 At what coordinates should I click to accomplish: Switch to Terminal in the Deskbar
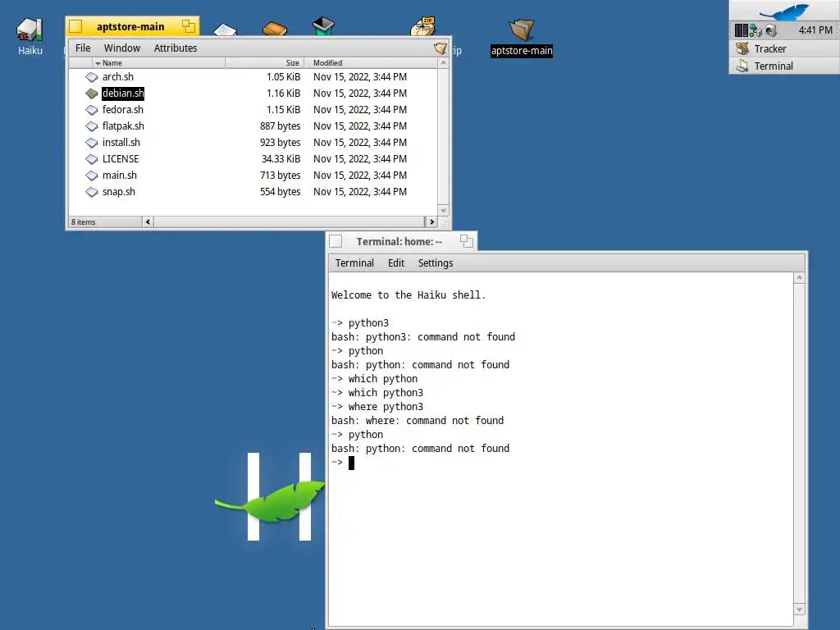784,66
